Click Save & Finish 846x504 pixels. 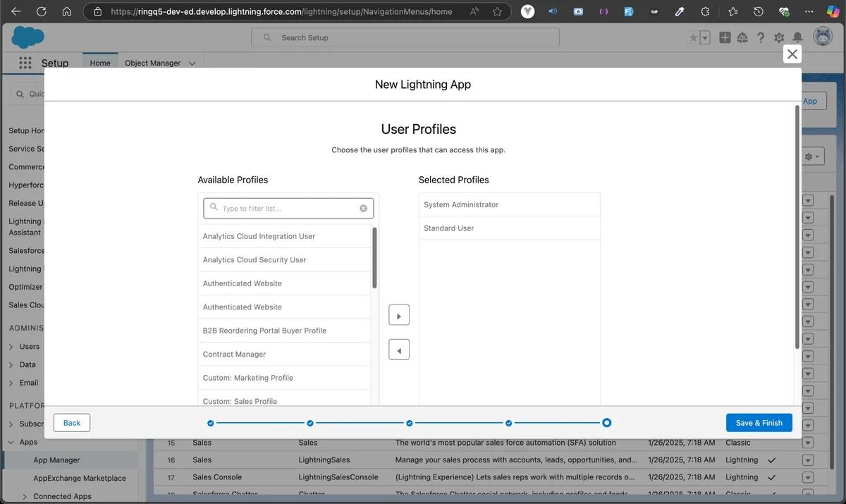(759, 423)
